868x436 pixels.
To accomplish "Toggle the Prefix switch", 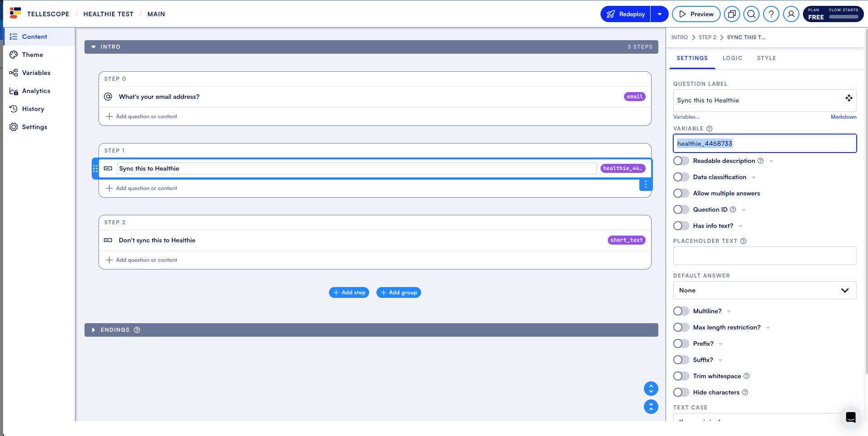I will 681,343.
